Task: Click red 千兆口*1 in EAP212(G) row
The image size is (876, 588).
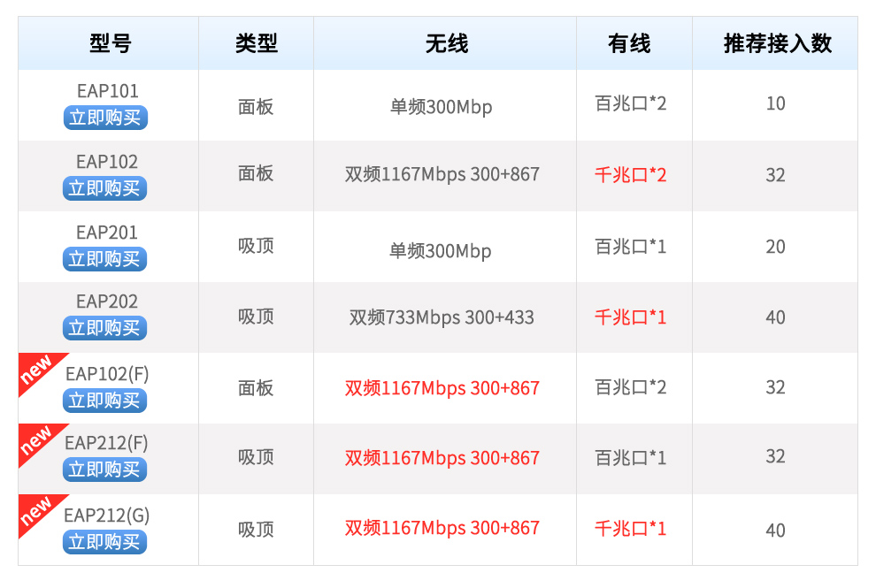Action: tap(630, 528)
